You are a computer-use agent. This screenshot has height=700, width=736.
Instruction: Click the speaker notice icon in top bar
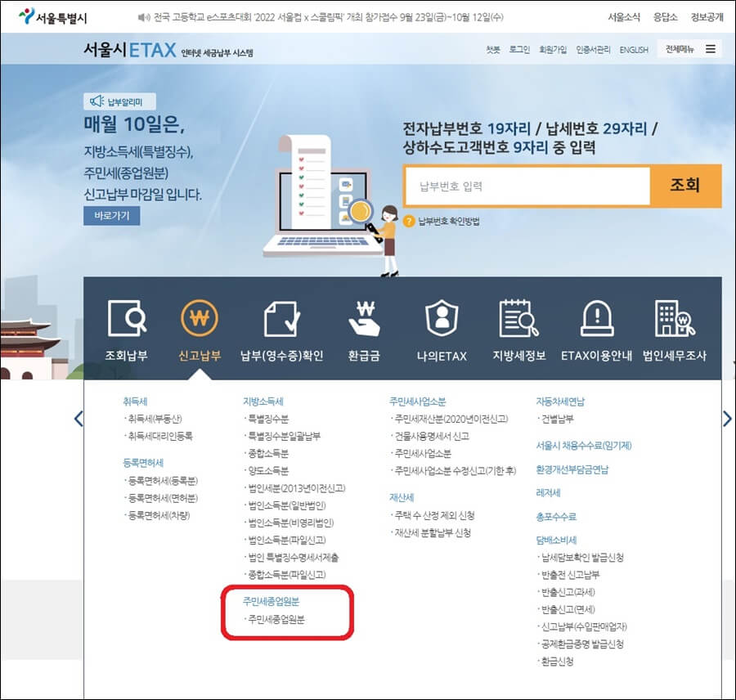144,17
